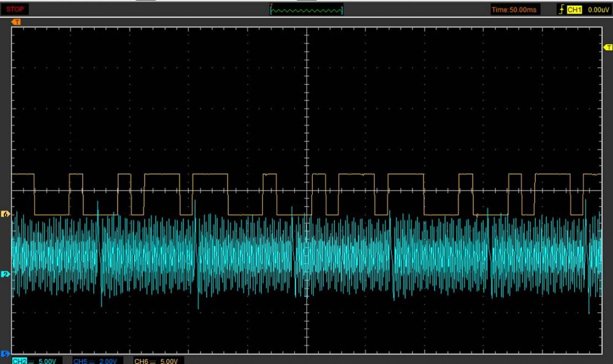This screenshot has width=613, height=364.
Task: Click the yellow trigger level marker on right edge
Action: coord(608,47)
